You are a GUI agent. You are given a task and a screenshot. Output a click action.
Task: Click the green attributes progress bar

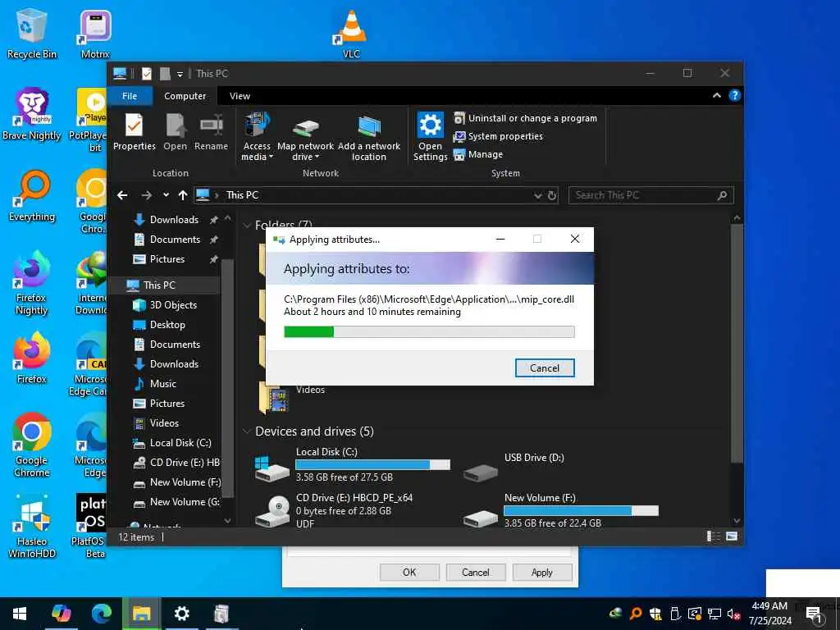[x=429, y=332]
